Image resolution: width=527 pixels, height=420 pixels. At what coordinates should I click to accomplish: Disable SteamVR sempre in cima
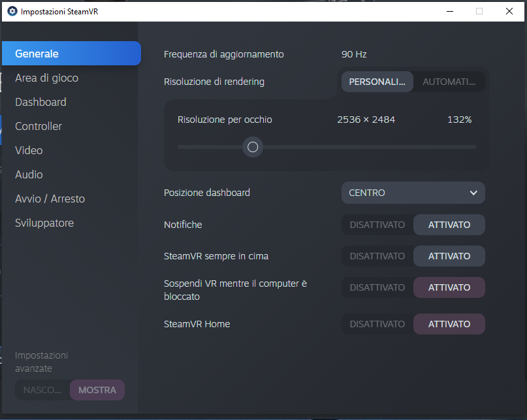377,256
